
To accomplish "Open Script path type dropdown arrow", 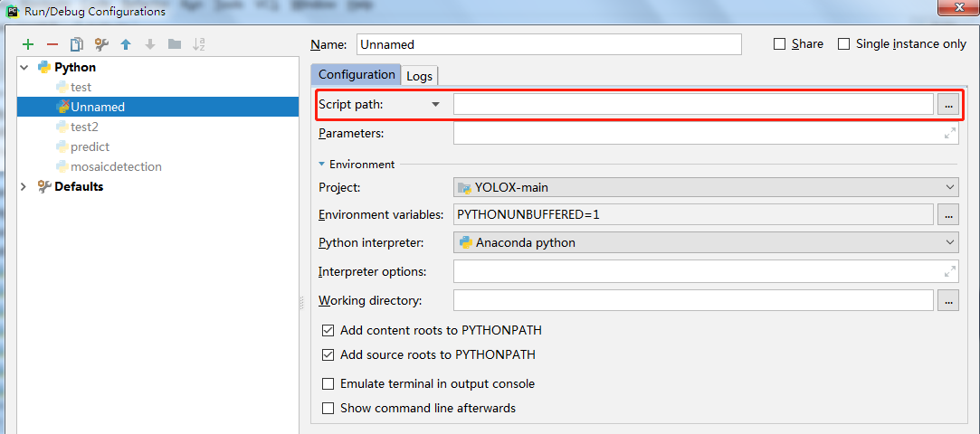I will click(x=436, y=104).
